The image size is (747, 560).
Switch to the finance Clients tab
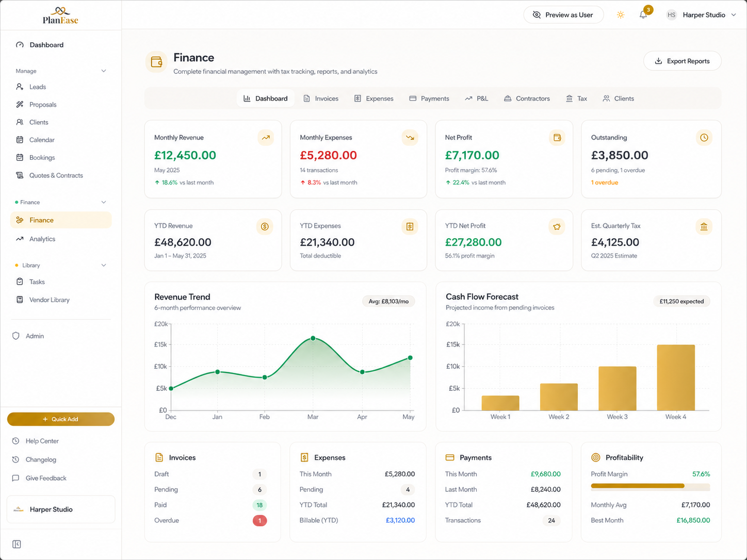tap(619, 98)
